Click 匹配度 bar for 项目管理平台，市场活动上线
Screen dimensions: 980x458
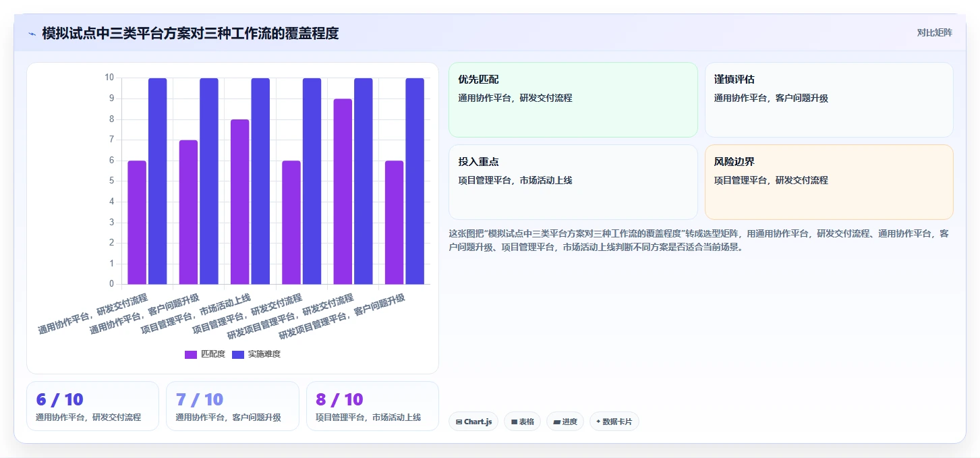click(240, 202)
